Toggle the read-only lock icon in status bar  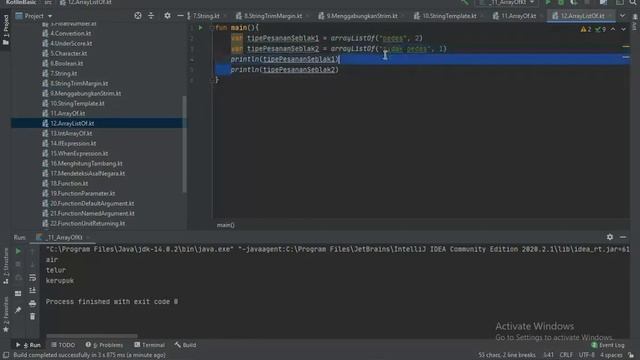click(x=631, y=355)
